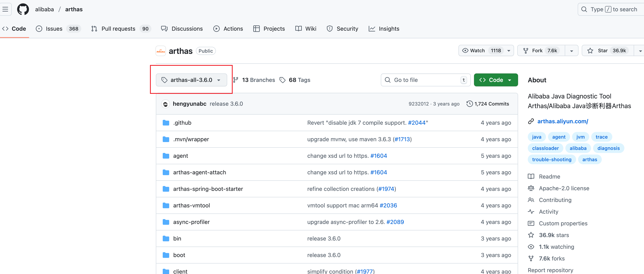Click the Go to file search field

pyautogui.click(x=425, y=80)
